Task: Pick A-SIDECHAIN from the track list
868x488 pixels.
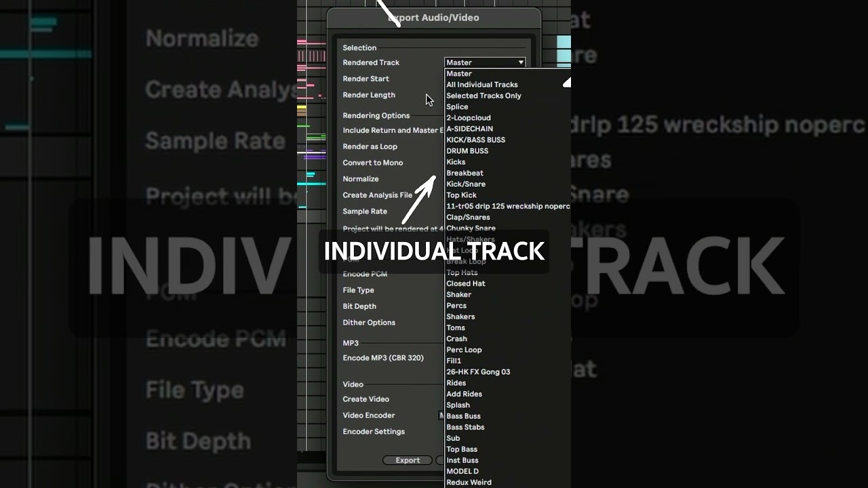Action: point(469,129)
